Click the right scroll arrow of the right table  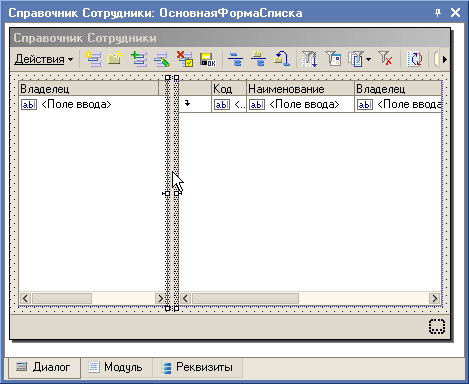pyautogui.click(x=434, y=298)
